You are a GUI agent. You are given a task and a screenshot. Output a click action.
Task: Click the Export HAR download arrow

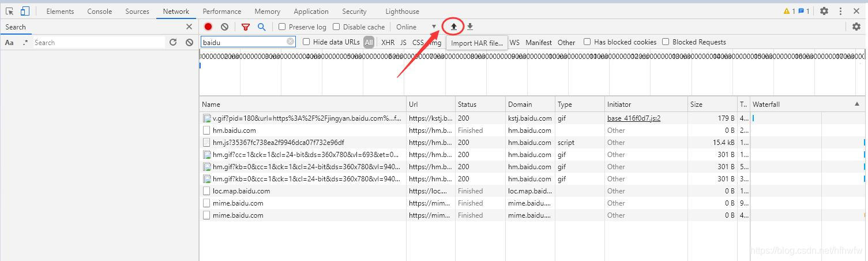click(x=470, y=27)
